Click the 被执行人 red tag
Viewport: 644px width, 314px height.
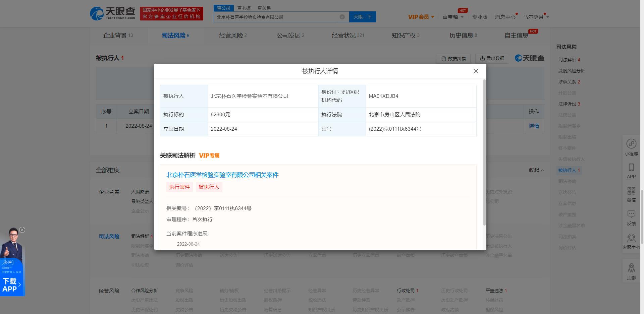209,187
